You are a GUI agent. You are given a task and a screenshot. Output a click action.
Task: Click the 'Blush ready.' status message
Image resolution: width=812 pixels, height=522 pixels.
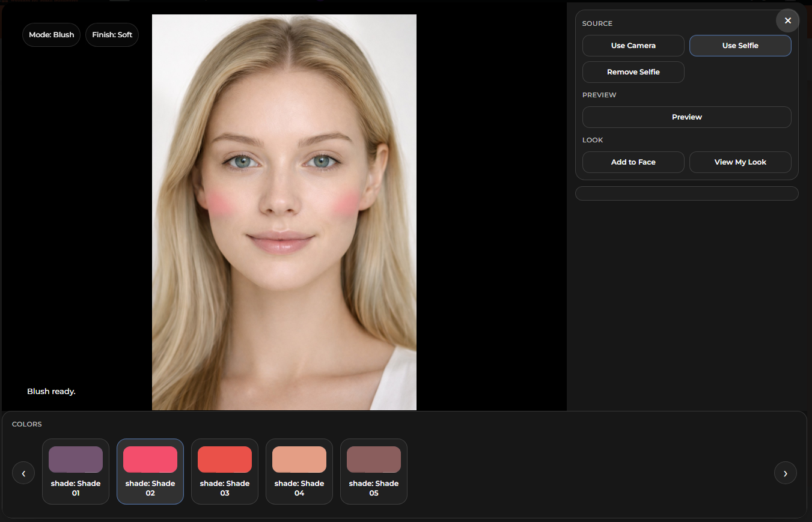click(x=51, y=392)
